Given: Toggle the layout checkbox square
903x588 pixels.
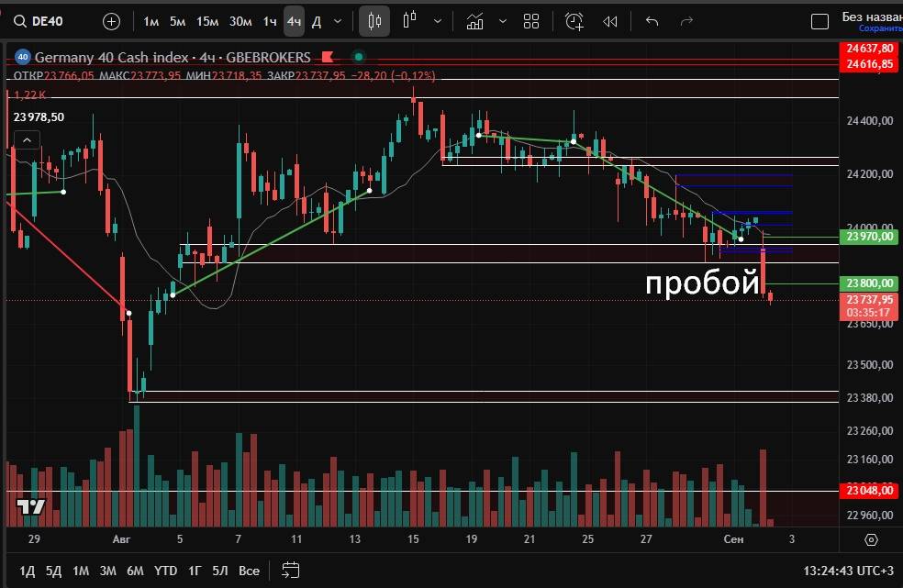Looking at the screenshot, I should click(x=820, y=21).
